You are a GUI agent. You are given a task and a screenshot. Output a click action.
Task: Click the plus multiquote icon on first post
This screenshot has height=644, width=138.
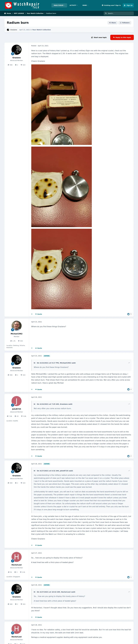pyautogui.click(x=32, y=314)
